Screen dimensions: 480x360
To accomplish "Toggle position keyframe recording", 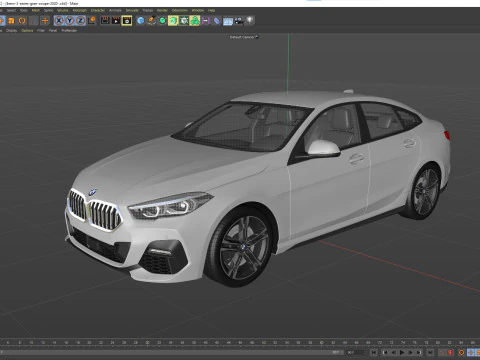I will click(x=471, y=352).
